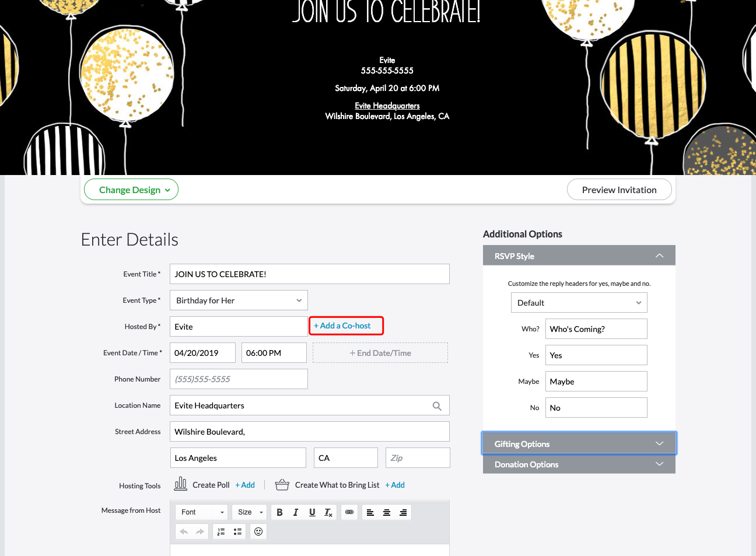Click the Phone Number input field

tap(239, 379)
